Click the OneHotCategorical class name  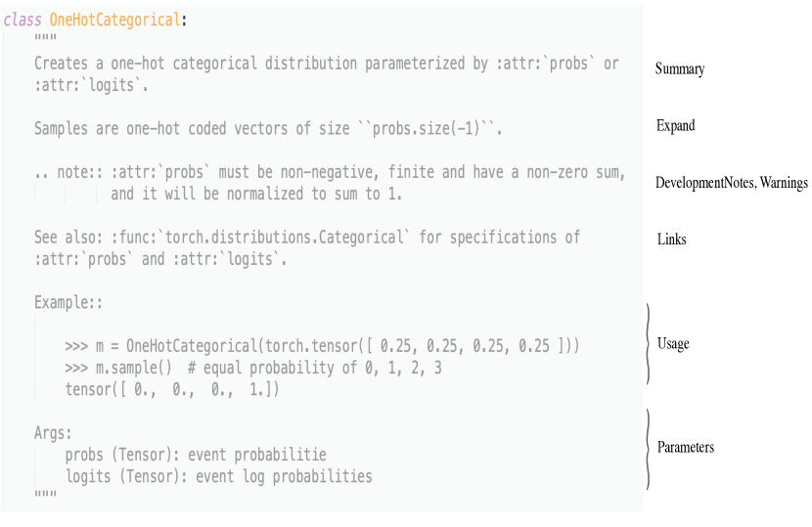pyautogui.click(x=114, y=20)
